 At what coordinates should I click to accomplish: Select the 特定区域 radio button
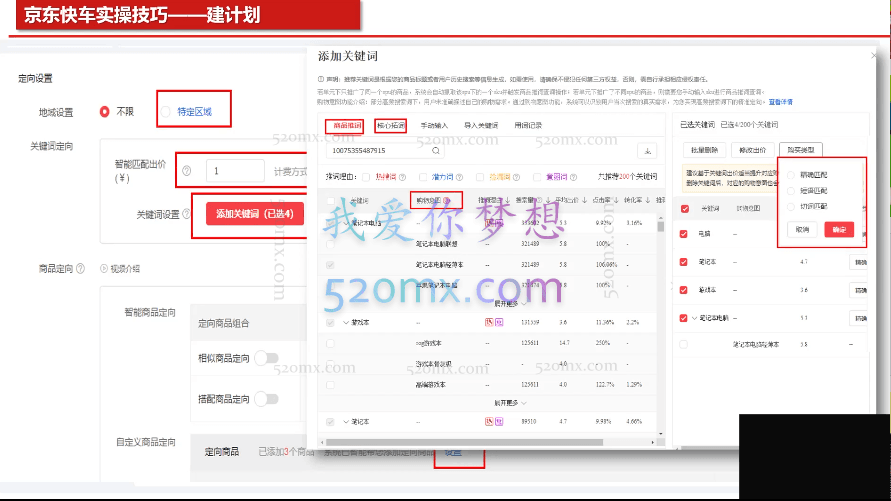pyautogui.click(x=165, y=112)
